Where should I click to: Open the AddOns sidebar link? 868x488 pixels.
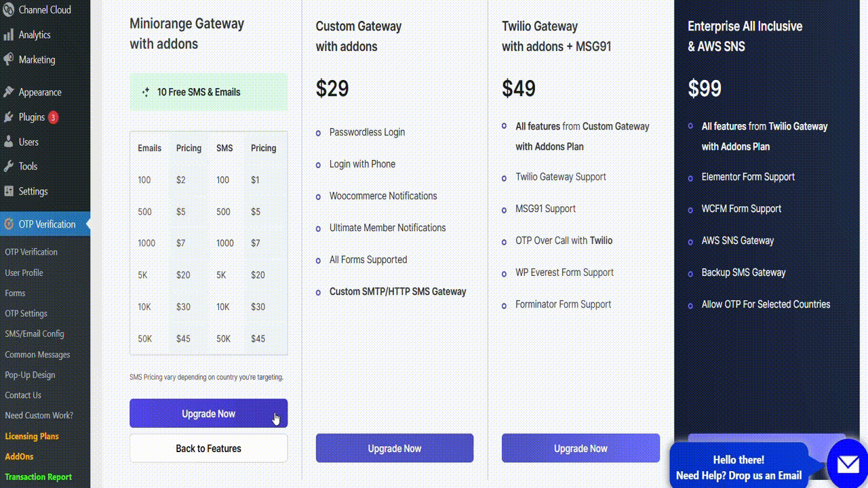pos(19,456)
